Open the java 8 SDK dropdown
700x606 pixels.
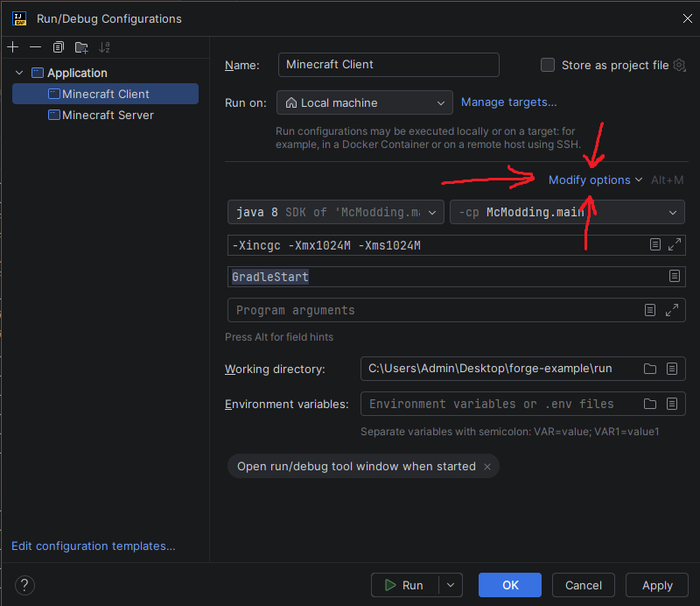coord(336,212)
